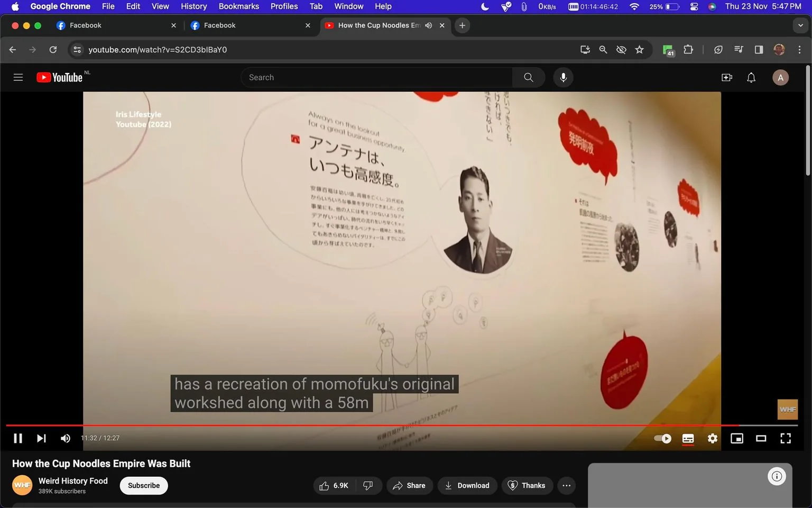
Task: Mute the video volume
Action: pyautogui.click(x=65, y=438)
